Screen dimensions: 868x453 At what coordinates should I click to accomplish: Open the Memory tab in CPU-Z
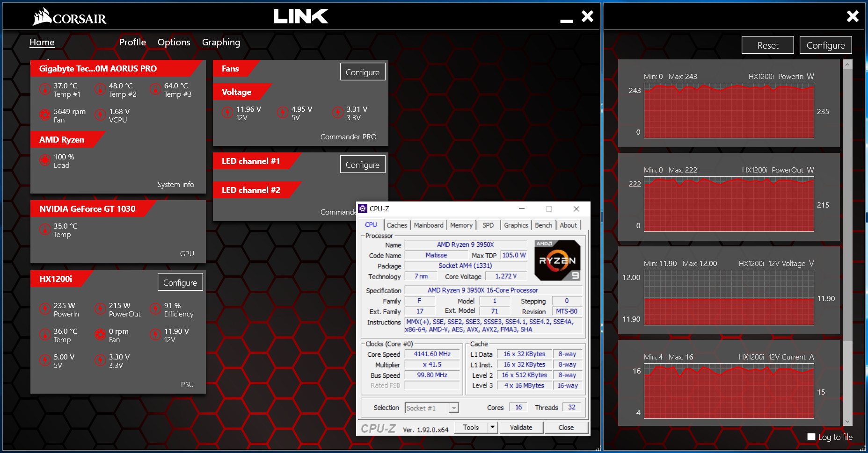(461, 225)
